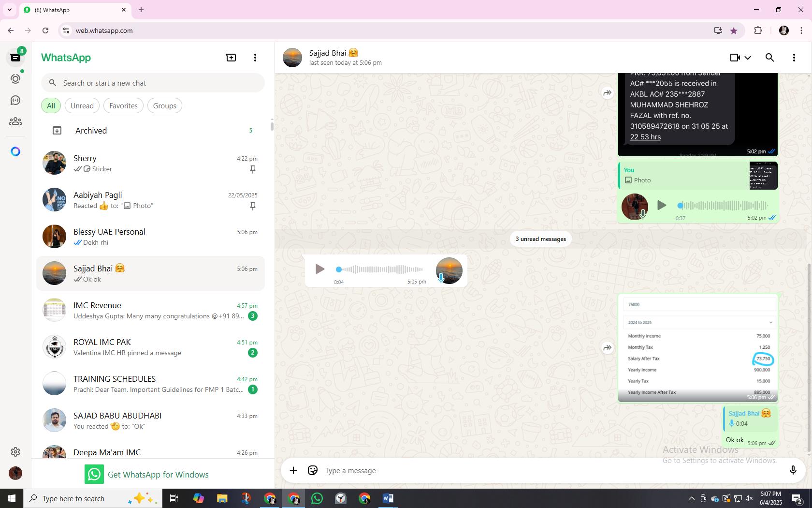Select the All filter chip
This screenshot has width=812, height=508.
point(51,105)
